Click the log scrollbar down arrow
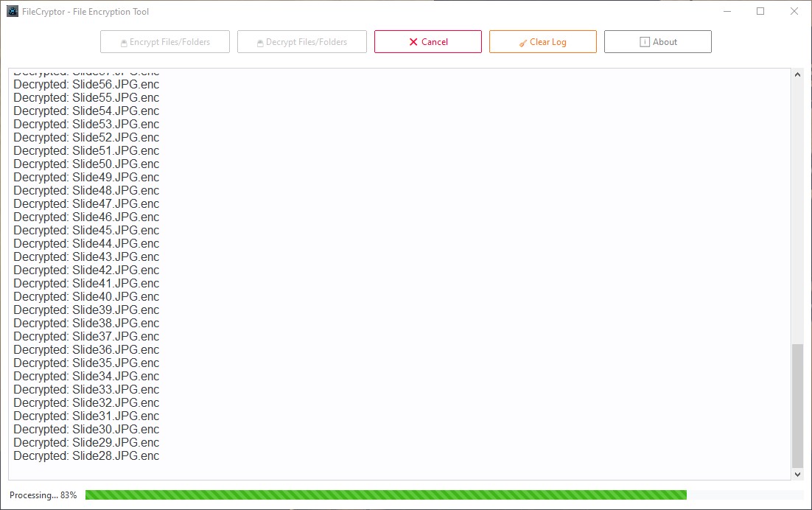Image resolution: width=812 pixels, height=510 pixels. 797,475
